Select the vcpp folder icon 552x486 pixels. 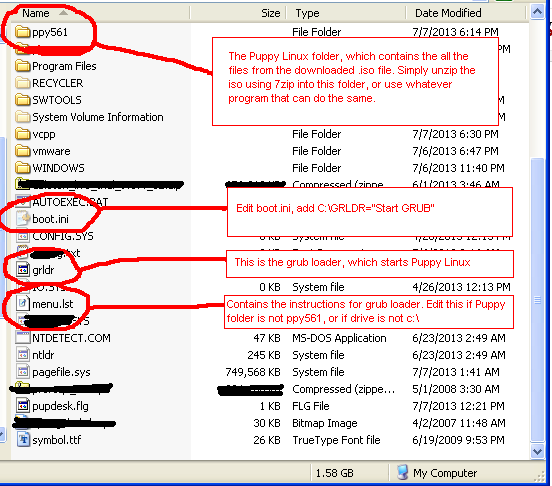click(23, 134)
